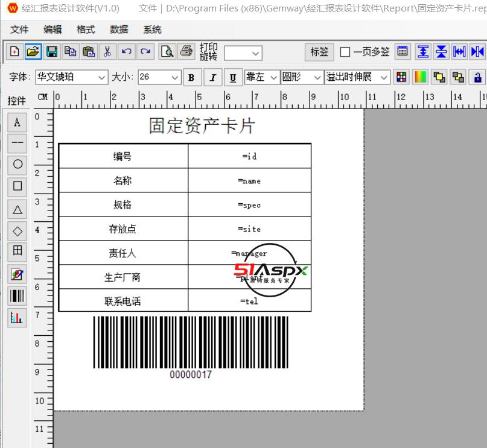Select the triangle shape tool

tap(18, 210)
